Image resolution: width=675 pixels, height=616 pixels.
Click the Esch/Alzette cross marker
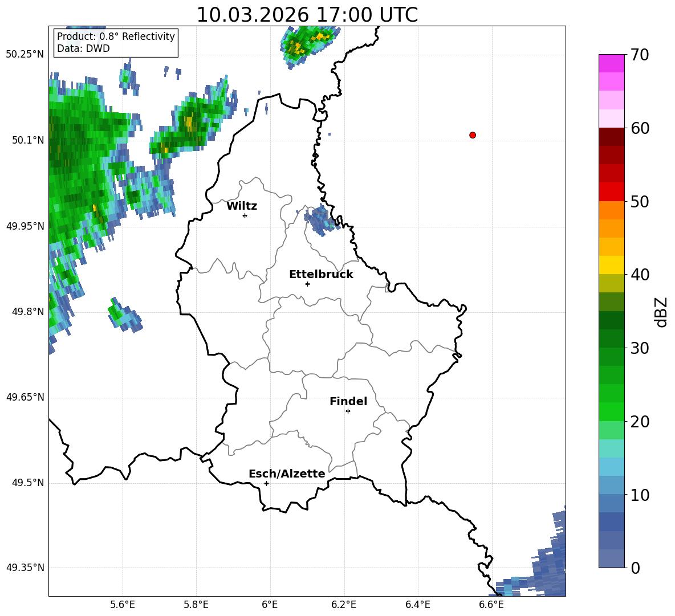point(266,483)
